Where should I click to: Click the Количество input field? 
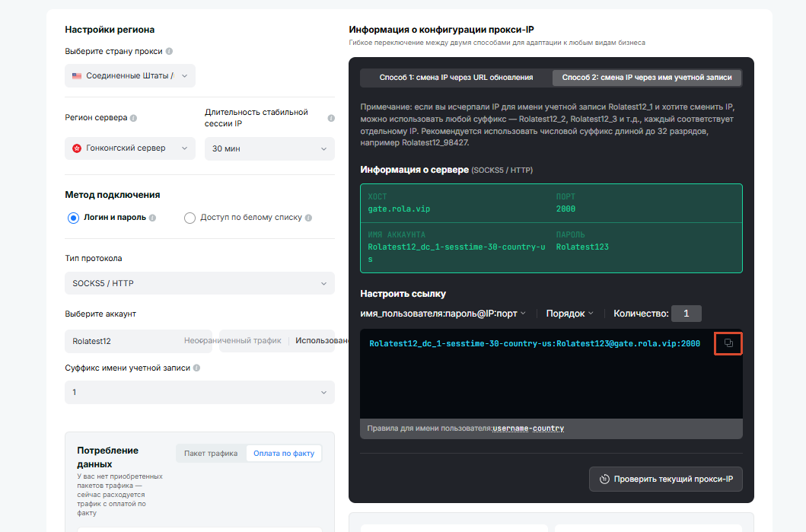tap(687, 314)
